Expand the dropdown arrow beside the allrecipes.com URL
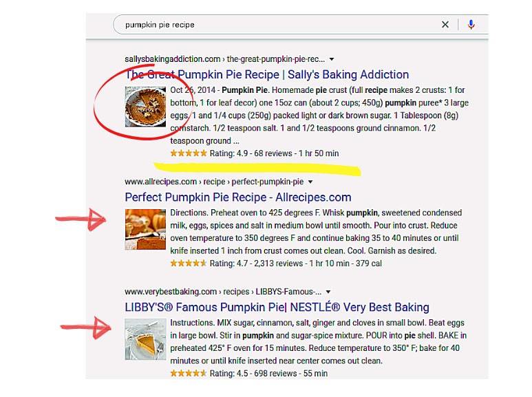 (x=310, y=182)
